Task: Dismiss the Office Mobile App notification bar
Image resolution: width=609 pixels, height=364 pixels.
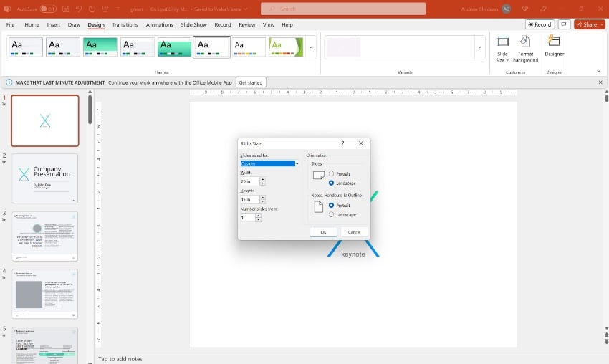Action: point(600,82)
